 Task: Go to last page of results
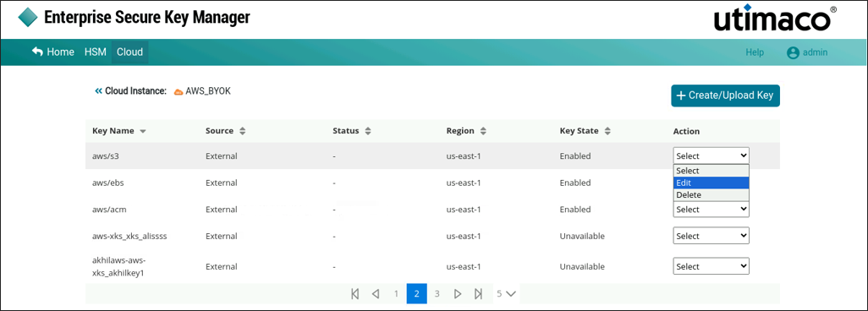[478, 294]
